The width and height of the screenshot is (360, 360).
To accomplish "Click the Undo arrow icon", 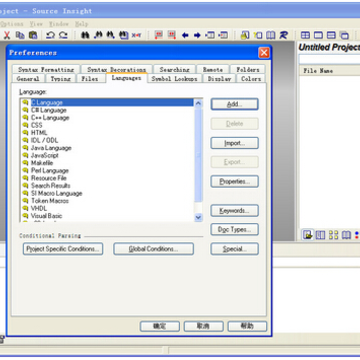I will pos(50,35).
